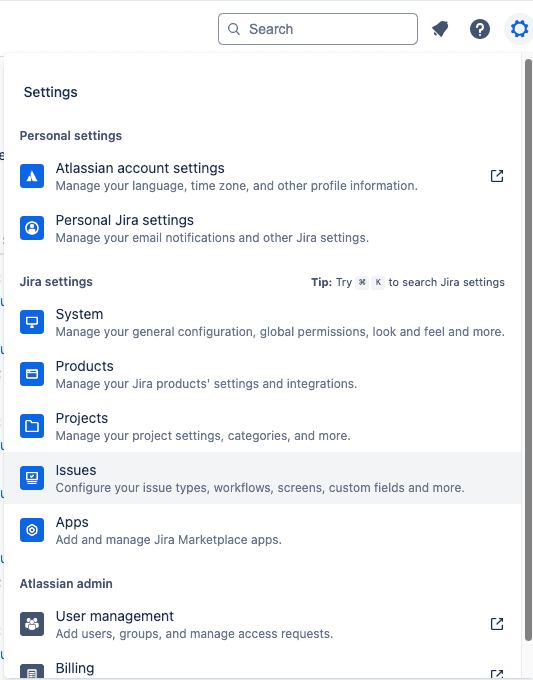The width and height of the screenshot is (533, 680).
Task: Click the User management people icon
Action: [32, 624]
